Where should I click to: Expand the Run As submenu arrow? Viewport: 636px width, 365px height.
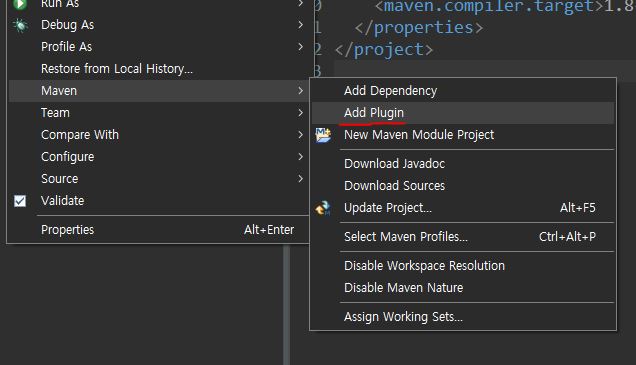(x=301, y=4)
